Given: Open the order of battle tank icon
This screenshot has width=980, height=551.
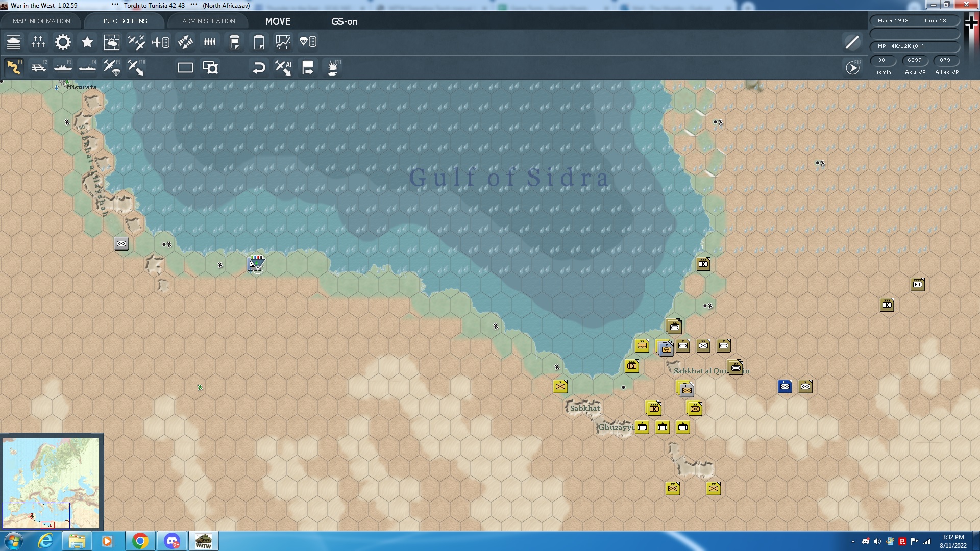Looking at the screenshot, I should pyautogui.click(x=14, y=42).
